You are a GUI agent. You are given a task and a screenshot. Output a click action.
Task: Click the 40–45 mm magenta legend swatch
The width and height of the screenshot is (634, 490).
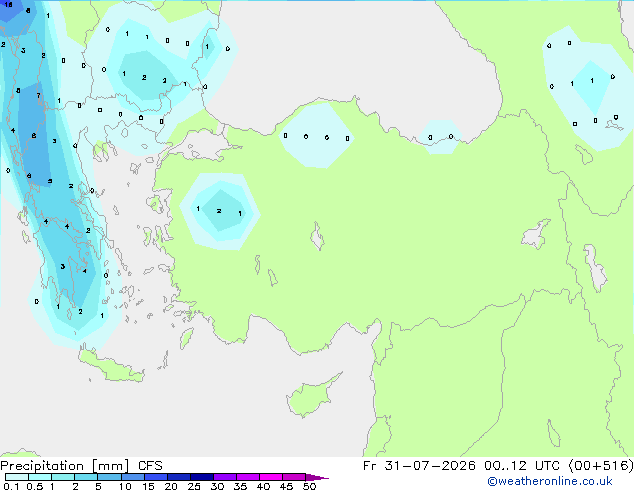tap(271, 477)
